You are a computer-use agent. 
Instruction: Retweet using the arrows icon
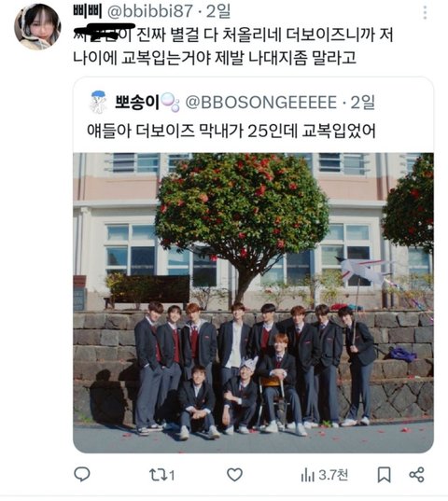click(x=159, y=475)
